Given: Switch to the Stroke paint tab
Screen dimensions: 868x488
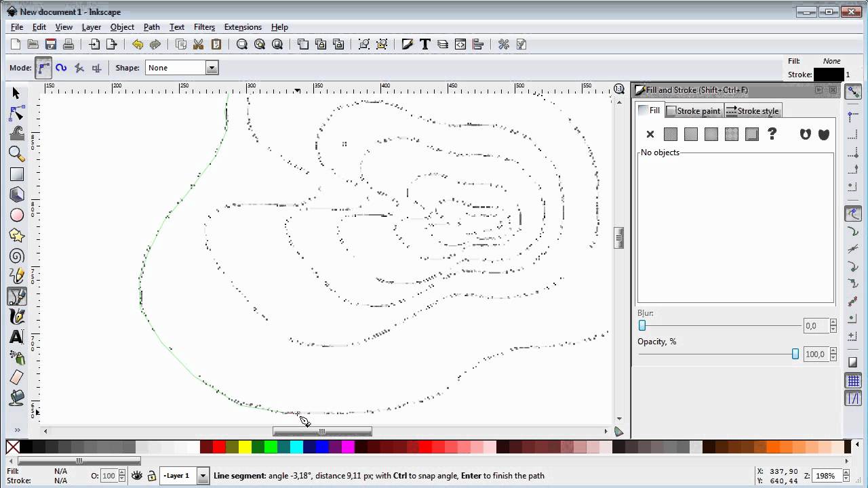Looking at the screenshot, I should coord(694,110).
